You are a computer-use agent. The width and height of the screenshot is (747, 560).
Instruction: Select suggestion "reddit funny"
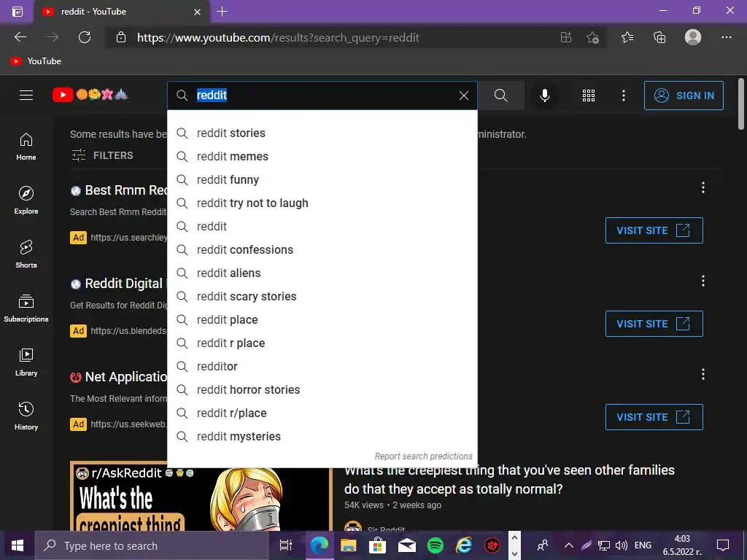pos(322,179)
